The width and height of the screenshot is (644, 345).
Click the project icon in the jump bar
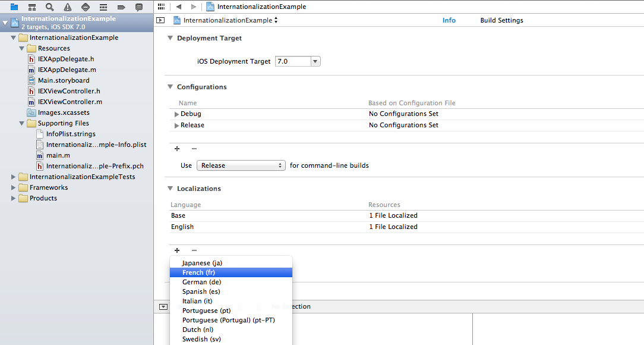pyautogui.click(x=210, y=7)
